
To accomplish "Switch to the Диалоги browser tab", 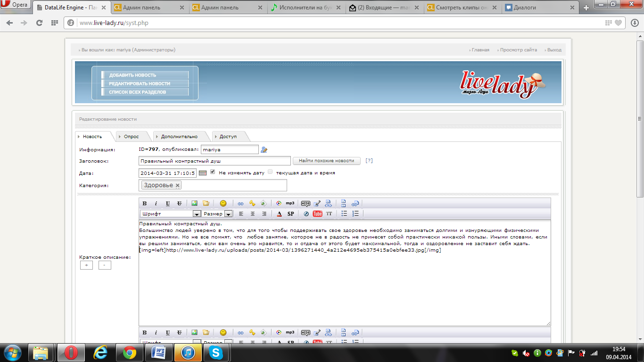I will (x=539, y=8).
